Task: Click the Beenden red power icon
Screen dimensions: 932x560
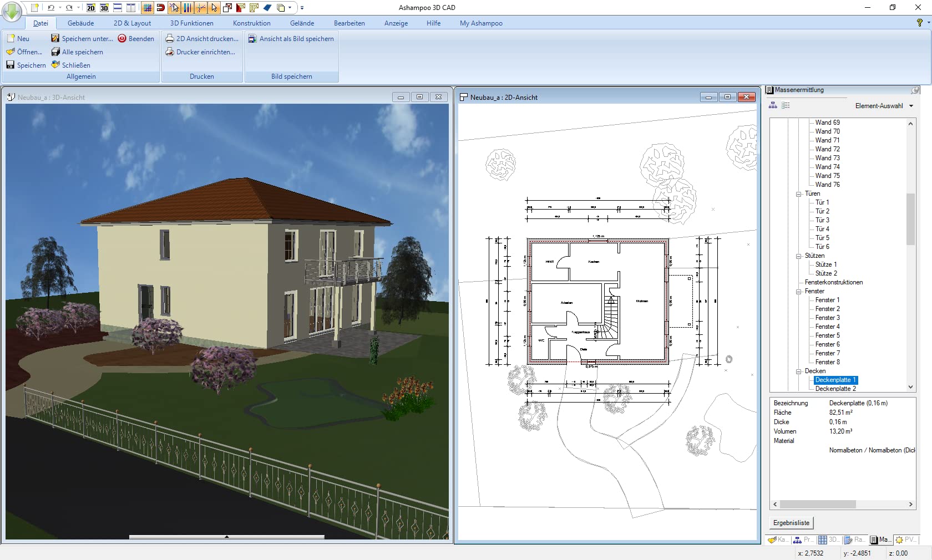Action: click(x=122, y=39)
